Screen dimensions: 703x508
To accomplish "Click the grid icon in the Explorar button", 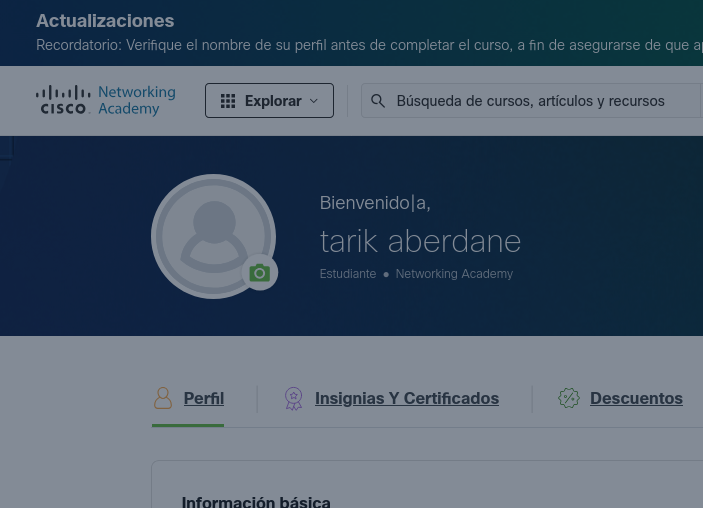I will coord(228,101).
